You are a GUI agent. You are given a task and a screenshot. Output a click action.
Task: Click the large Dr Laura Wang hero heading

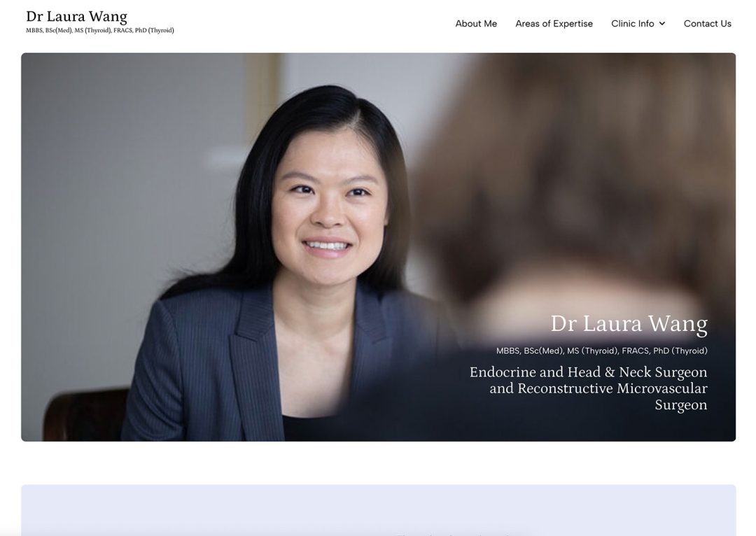(629, 323)
